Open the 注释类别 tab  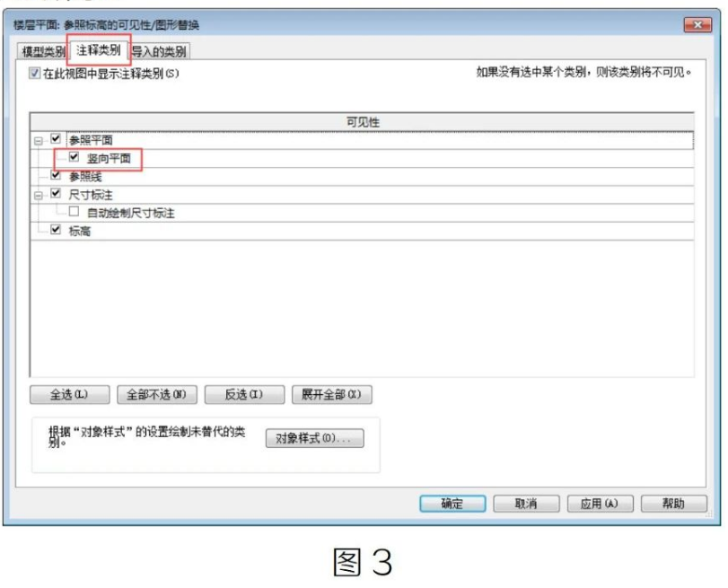pyautogui.click(x=99, y=49)
